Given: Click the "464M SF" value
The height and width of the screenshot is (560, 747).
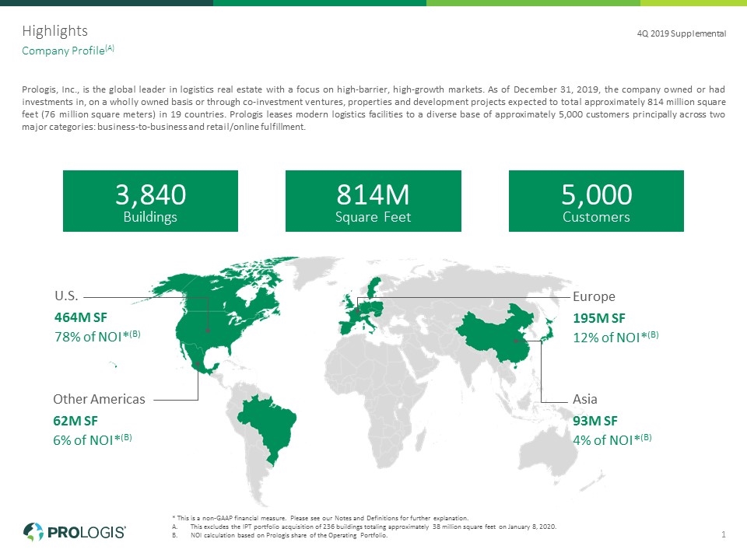Looking at the screenshot, I should 81,317.
